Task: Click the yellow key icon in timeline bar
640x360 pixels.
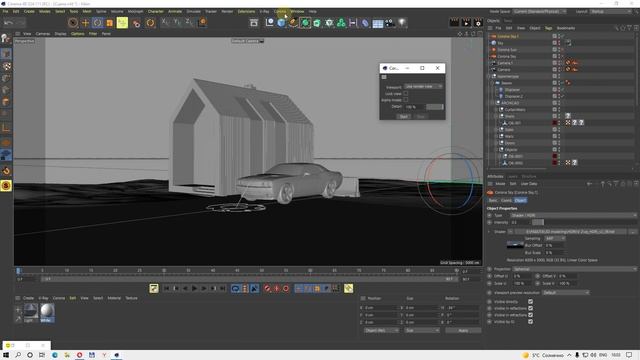Action: click(x=348, y=289)
